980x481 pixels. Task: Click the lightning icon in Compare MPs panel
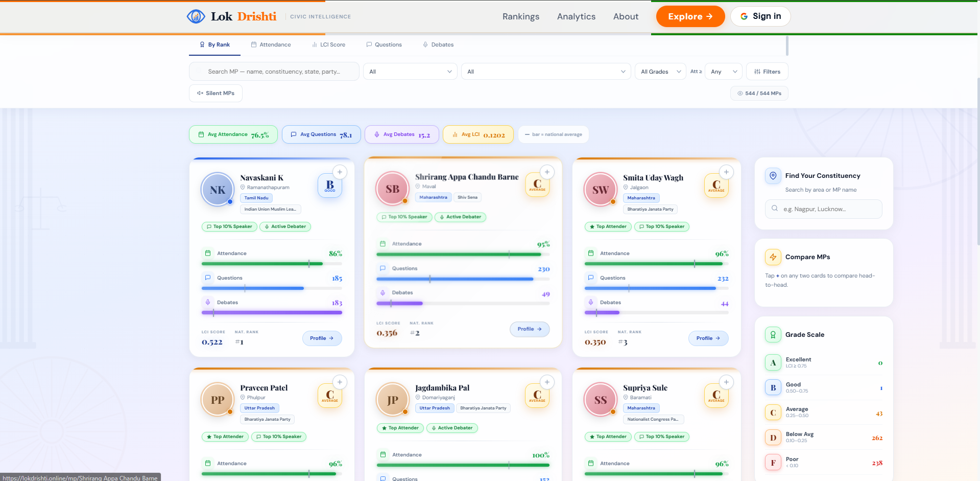(773, 257)
